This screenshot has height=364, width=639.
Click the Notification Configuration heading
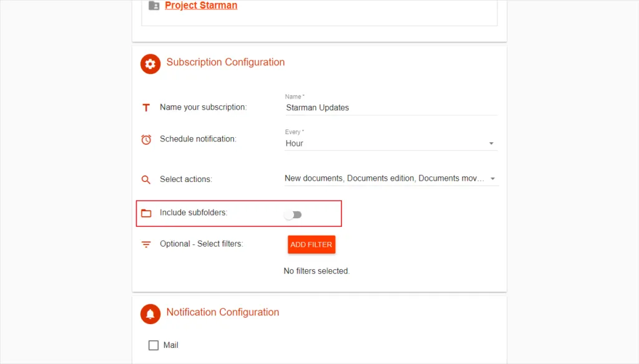[x=223, y=312]
